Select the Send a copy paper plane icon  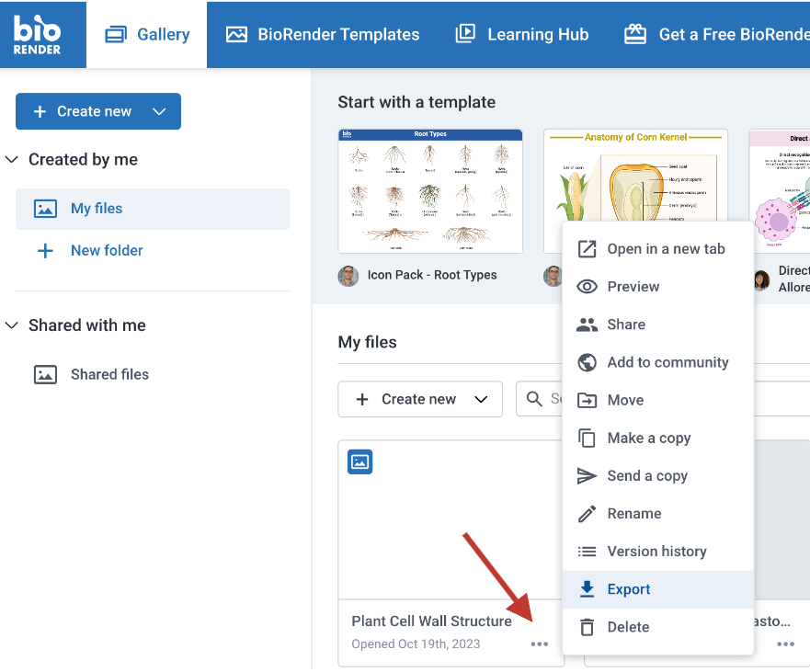[x=587, y=475]
